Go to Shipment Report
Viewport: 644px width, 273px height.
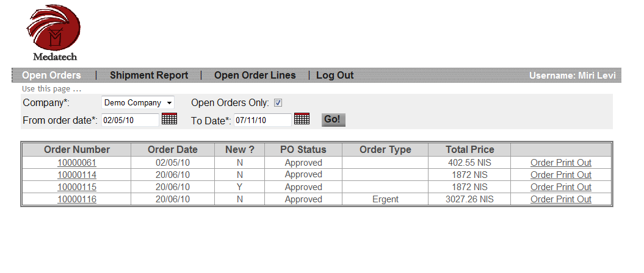pyautogui.click(x=149, y=76)
